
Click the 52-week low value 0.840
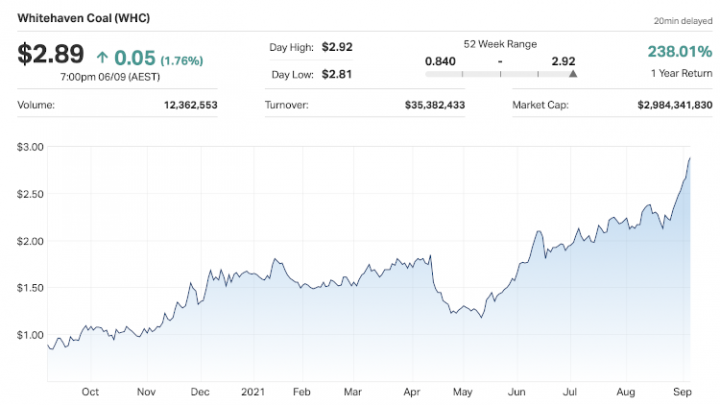coord(440,62)
